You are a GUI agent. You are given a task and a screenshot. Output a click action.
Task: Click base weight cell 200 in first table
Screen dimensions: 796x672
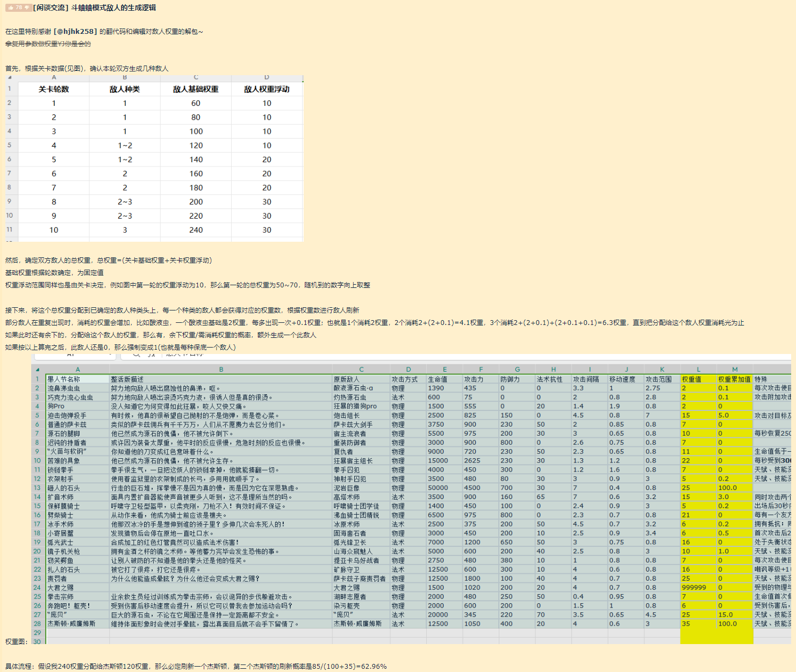[196, 202]
